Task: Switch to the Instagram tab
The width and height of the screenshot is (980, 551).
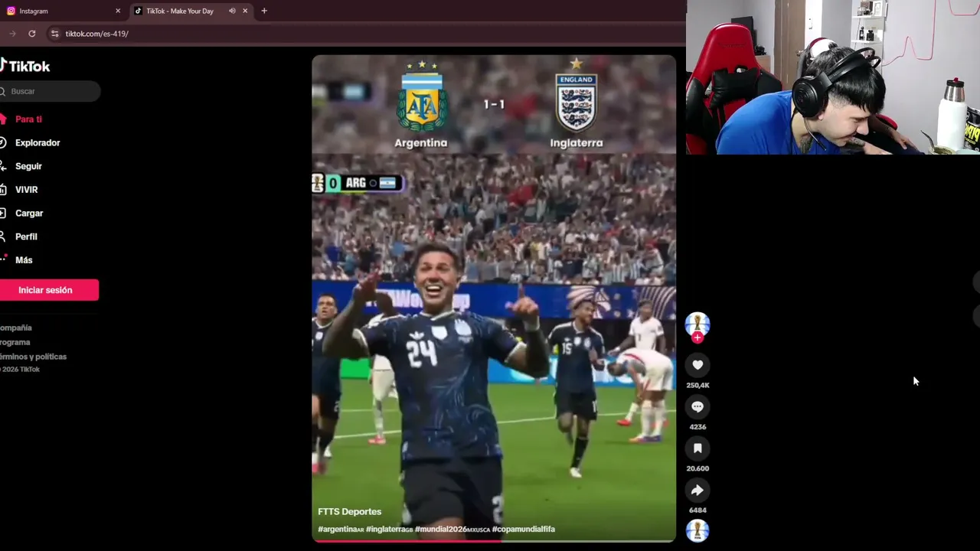Action: pos(63,11)
